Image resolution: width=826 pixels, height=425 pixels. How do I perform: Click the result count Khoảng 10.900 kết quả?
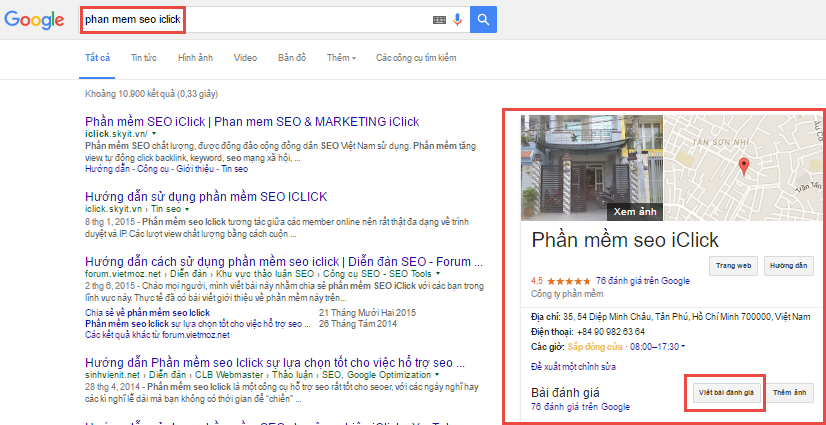151,94
